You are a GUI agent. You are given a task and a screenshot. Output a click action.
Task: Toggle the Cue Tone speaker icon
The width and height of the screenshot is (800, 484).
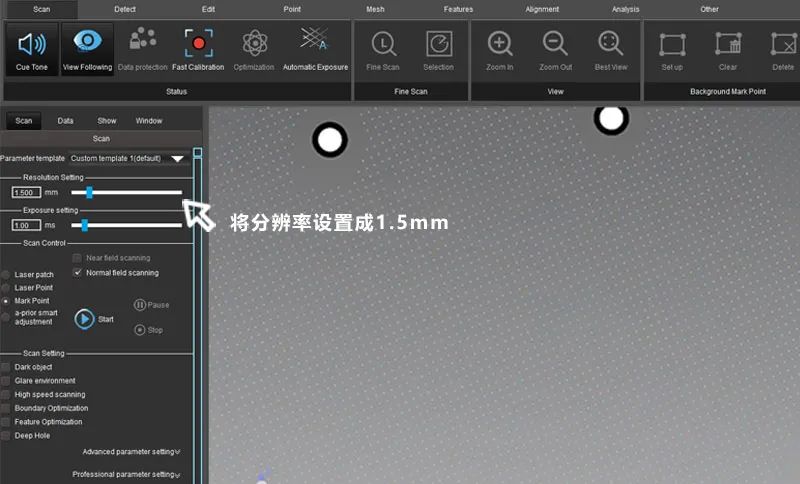pos(33,45)
